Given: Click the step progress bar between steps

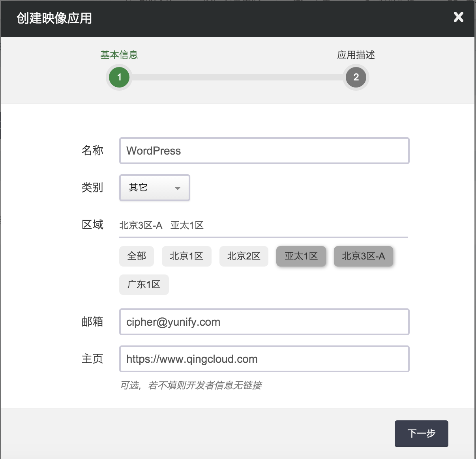Looking at the screenshot, I should tap(237, 78).
